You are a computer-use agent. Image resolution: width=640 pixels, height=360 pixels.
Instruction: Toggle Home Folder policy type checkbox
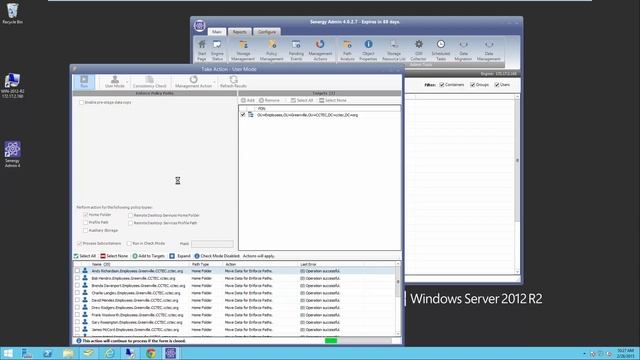click(x=86, y=215)
